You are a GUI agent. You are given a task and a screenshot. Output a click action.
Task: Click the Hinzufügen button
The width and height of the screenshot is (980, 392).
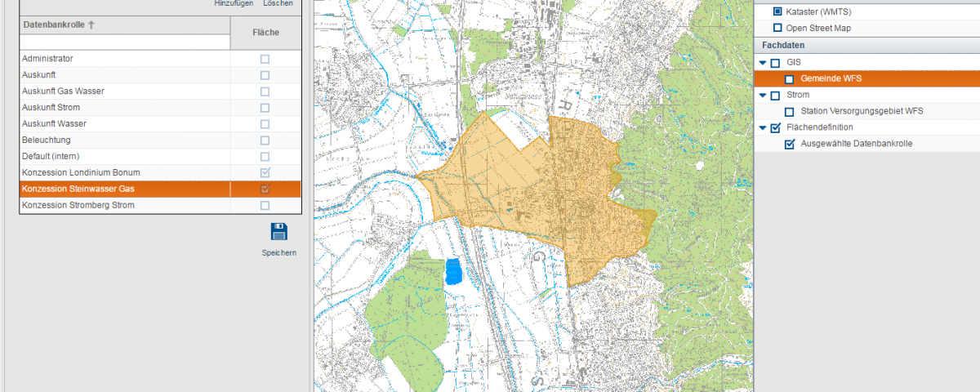coord(234,4)
